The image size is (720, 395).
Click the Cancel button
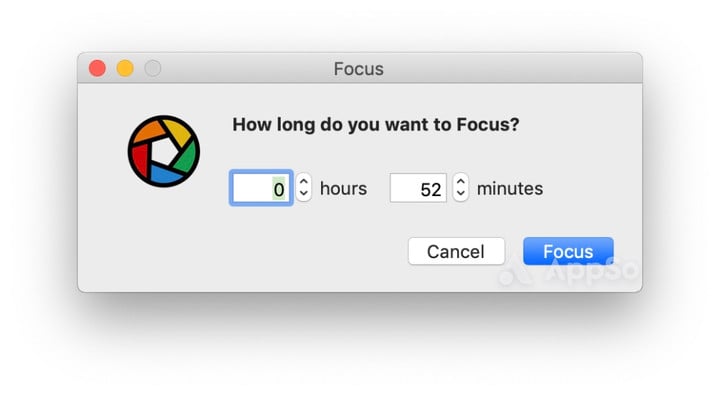(x=456, y=251)
